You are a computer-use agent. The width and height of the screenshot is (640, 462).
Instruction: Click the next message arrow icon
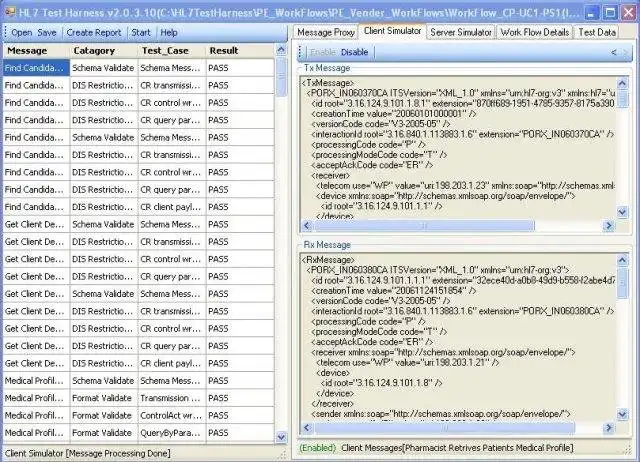coord(624,52)
